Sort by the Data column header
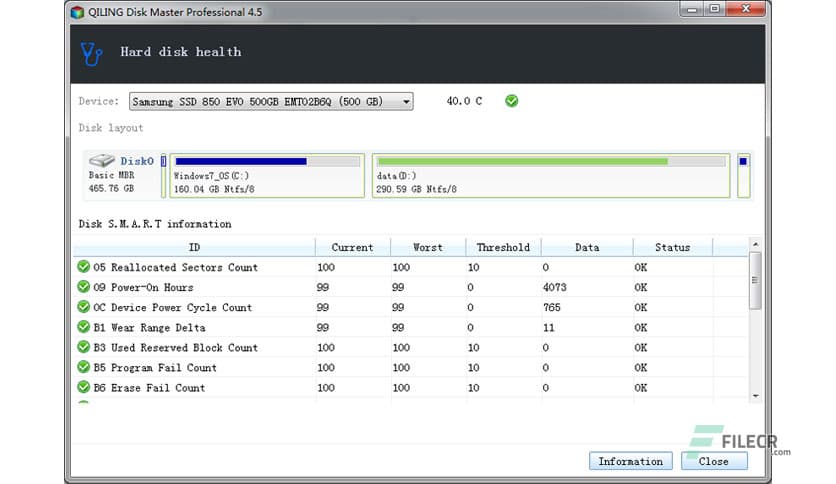Viewport: 836px width, 484px height. point(587,247)
